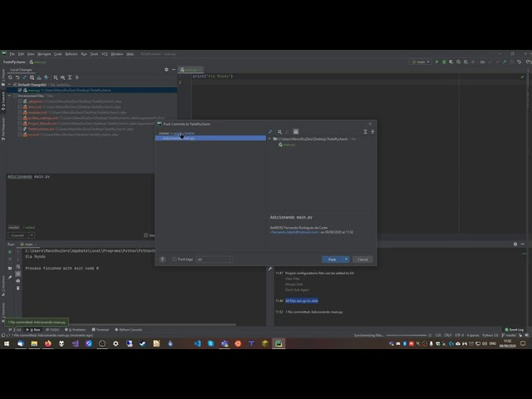This screenshot has width=532, height=399.
Task: Click the Debug bug icon in top toolbar
Action: click(444, 62)
